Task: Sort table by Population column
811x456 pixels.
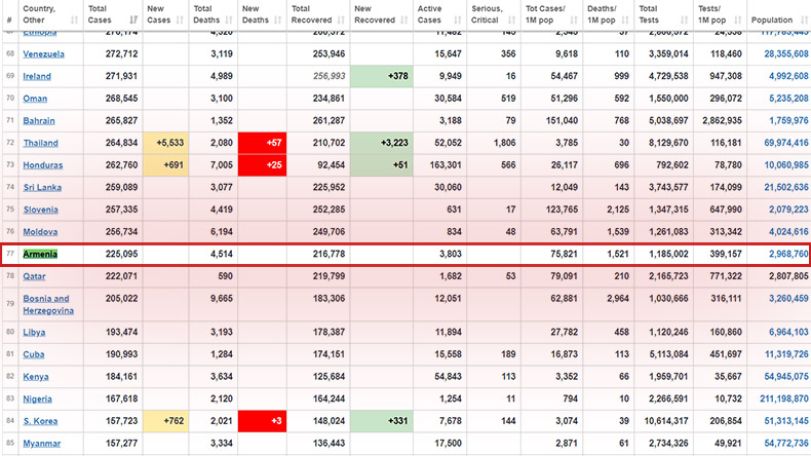Action: click(x=779, y=14)
